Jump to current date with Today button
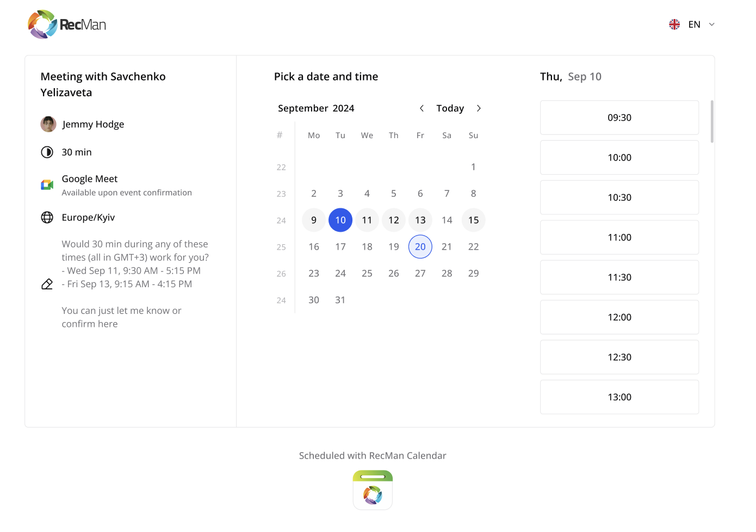756x532 pixels. (450, 108)
